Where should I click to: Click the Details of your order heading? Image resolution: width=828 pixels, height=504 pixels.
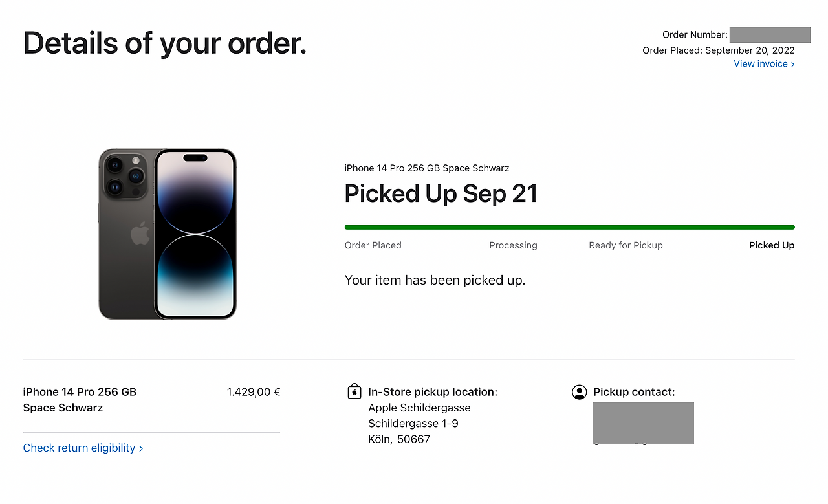point(165,43)
